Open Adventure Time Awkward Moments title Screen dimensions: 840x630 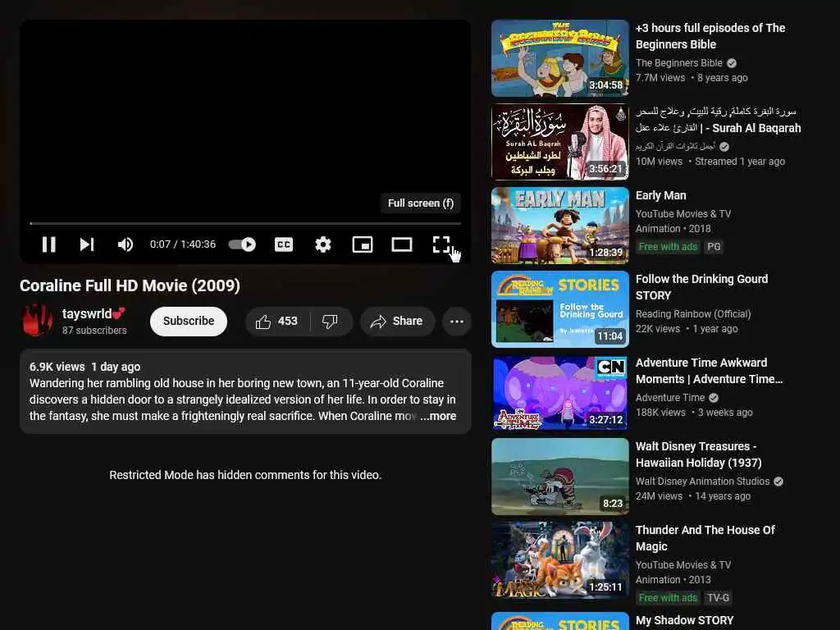(709, 371)
